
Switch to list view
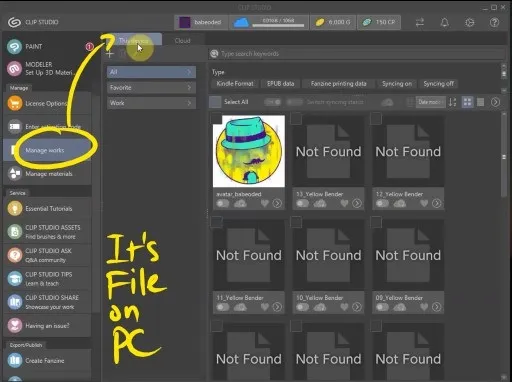(480, 102)
